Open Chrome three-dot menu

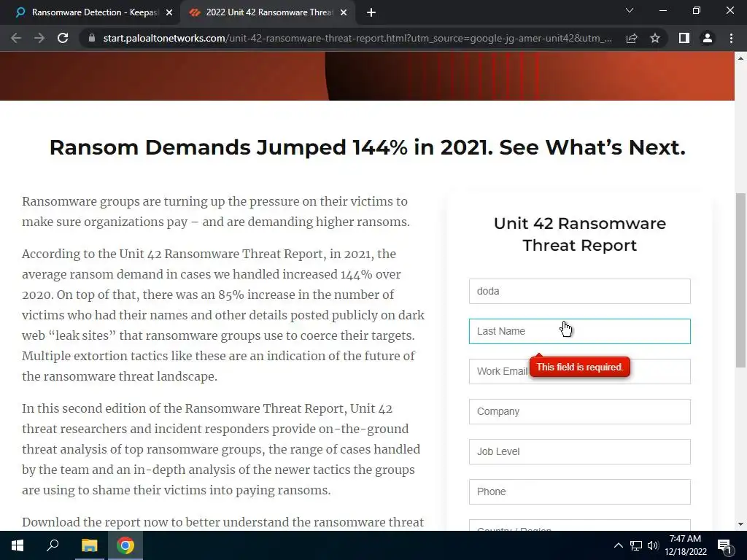tap(731, 38)
